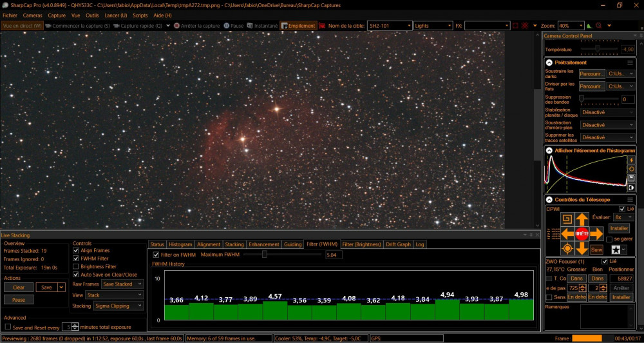Click the Remarques notes text box
644x343 pixels.
(607, 316)
